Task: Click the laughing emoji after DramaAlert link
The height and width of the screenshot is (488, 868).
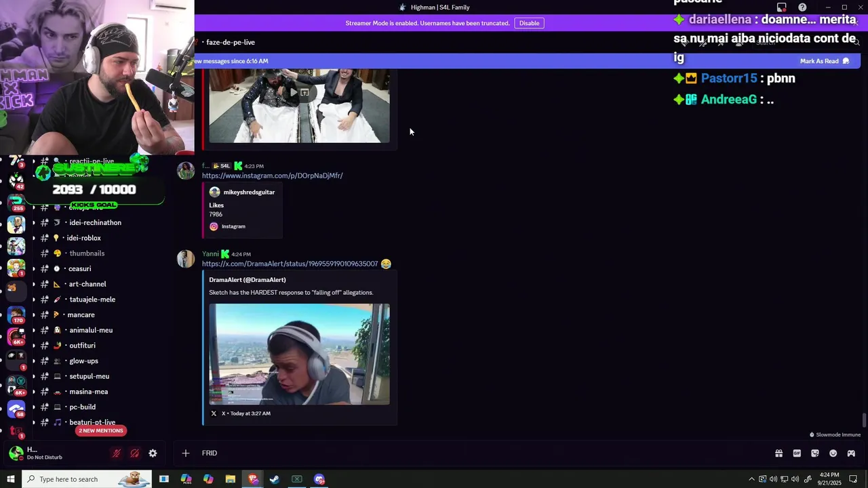Action: point(386,264)
